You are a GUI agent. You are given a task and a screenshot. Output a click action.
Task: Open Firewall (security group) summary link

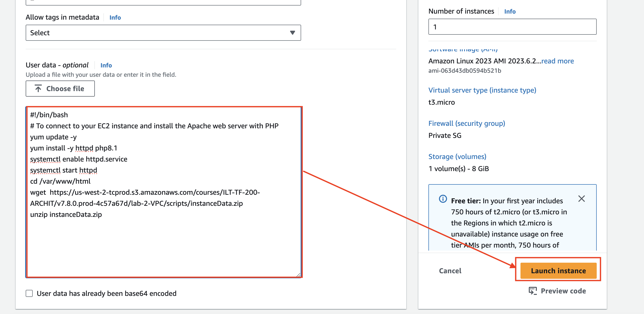[467, 123]
